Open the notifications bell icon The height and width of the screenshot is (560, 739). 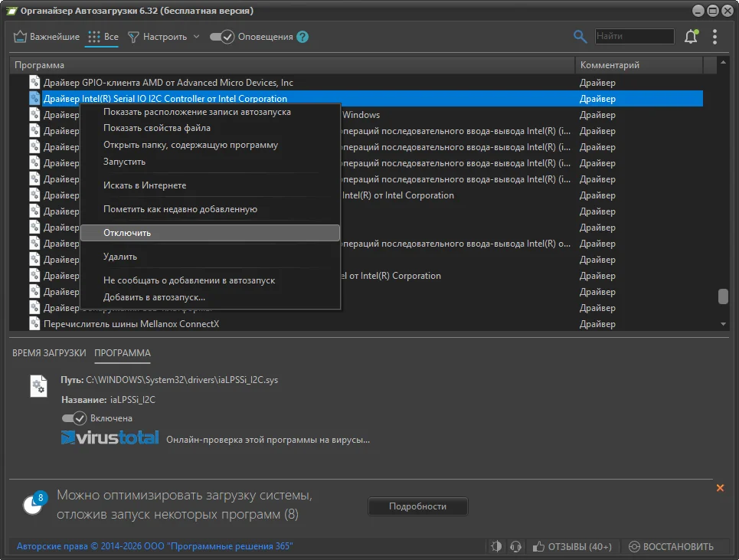pyautogui.click(x=691, y=37)
